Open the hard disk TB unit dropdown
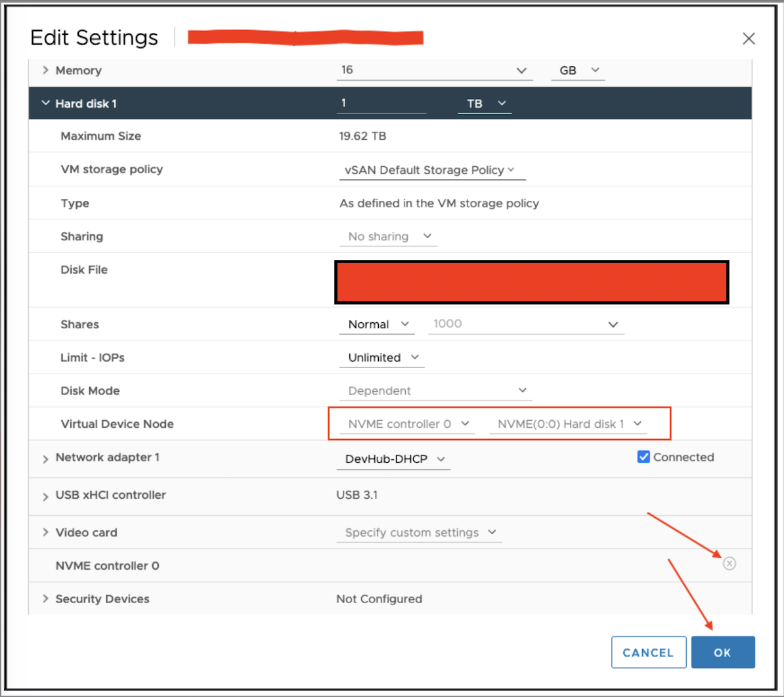 [484, 104]
